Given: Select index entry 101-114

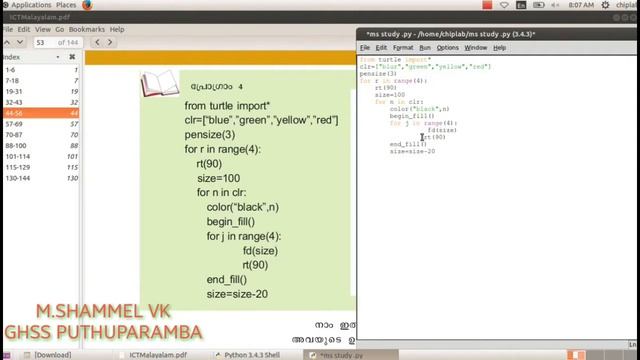Looking at the screenshot, I should coord(41,156).
